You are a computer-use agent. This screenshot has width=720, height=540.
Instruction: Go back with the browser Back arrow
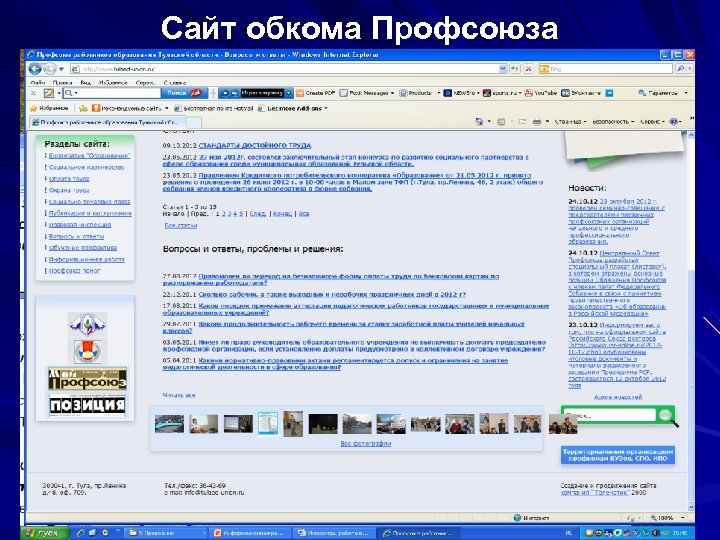pos(35,69)
